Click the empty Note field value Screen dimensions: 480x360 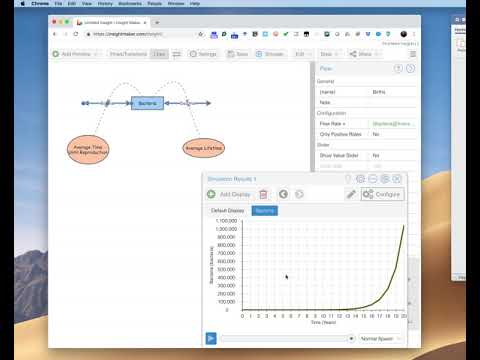coord(393,102)
